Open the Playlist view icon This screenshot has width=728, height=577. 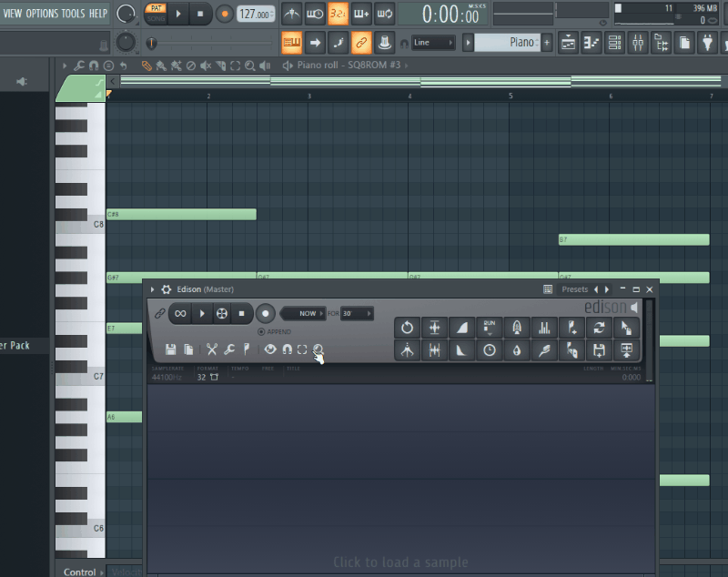click(568, 43)
